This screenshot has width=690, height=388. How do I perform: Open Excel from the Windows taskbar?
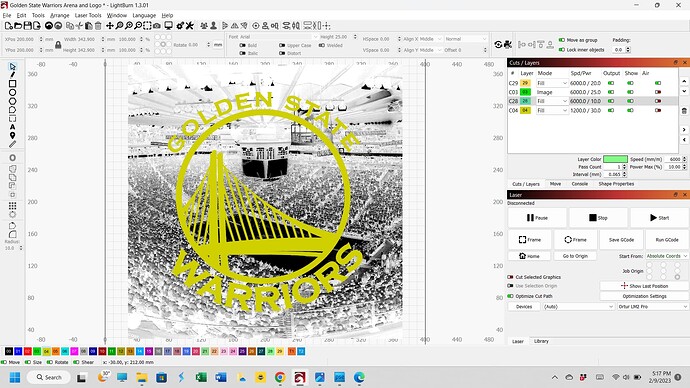pyautogui.click(x=201, y=377)
